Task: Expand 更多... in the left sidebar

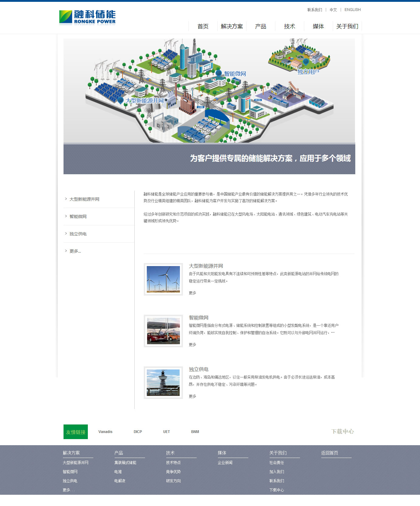Action: (x=75, y=251)
